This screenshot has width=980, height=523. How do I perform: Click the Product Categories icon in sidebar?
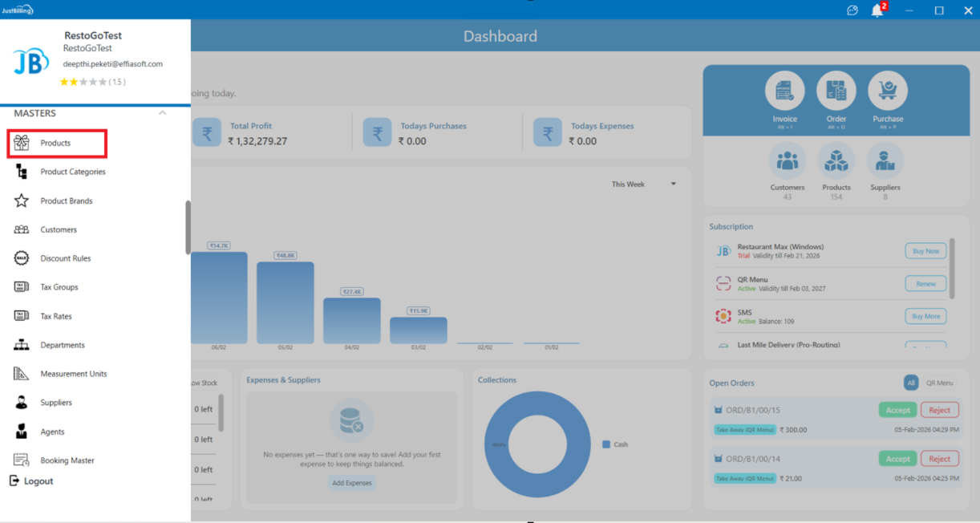(x=22, y=172)
